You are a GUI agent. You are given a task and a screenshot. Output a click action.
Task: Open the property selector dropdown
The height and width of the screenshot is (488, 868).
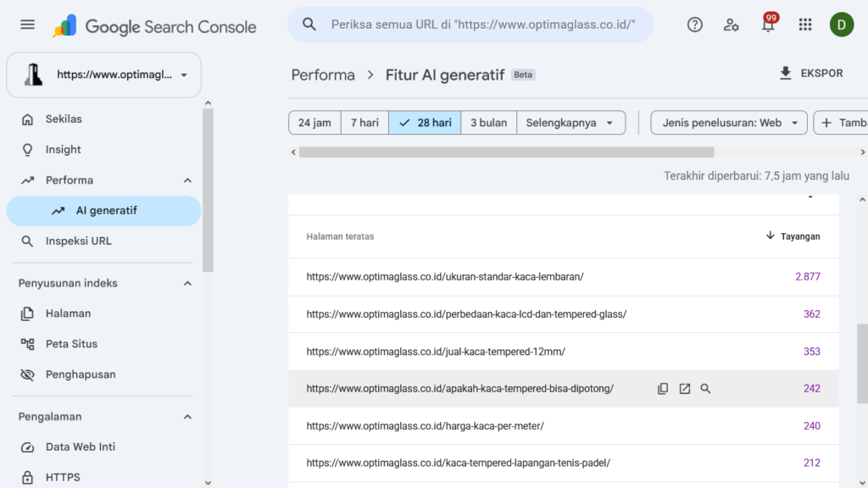click(x=103, y=75)
